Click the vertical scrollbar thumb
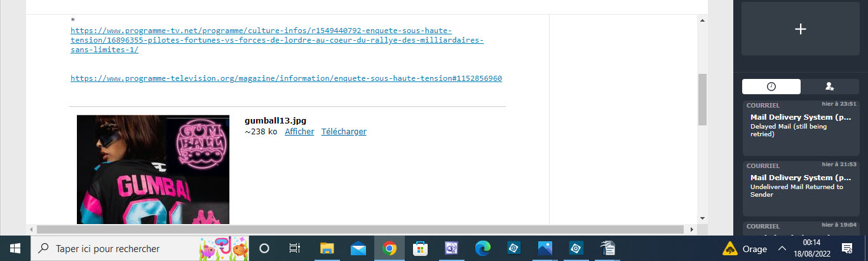This screenshot has height=261, width=868. pyautogui.click(x=702, y=99)
